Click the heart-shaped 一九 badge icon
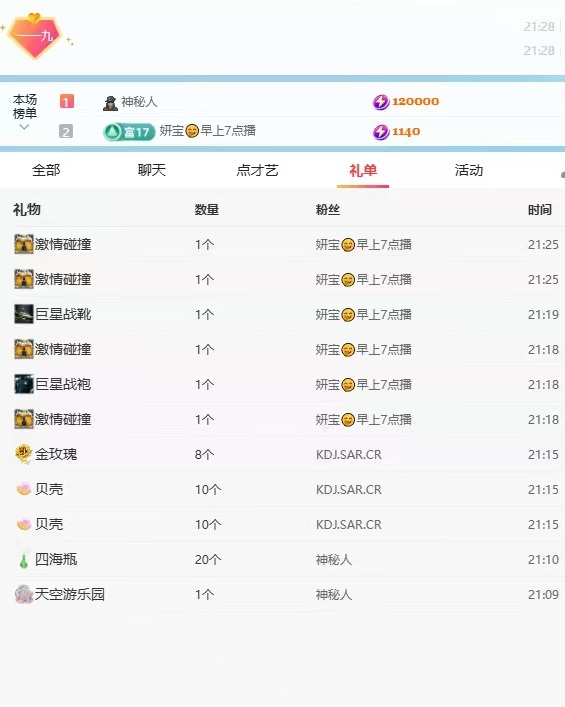Viewport: 565px width, 707px height. point(35,36)
